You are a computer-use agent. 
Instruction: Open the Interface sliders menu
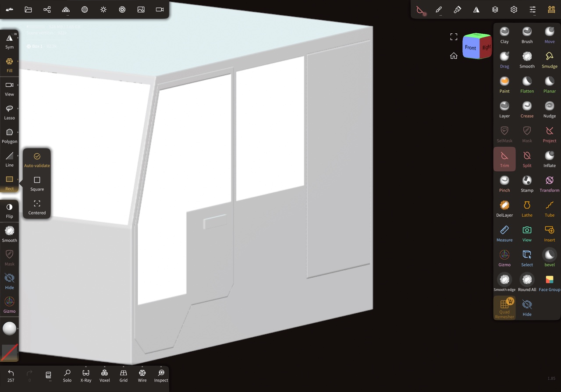(533, 10)
